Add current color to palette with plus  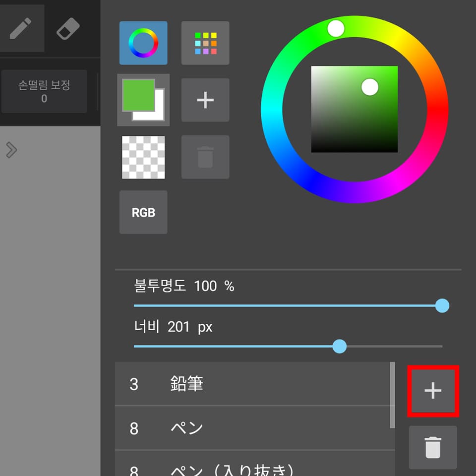(205, 100)
